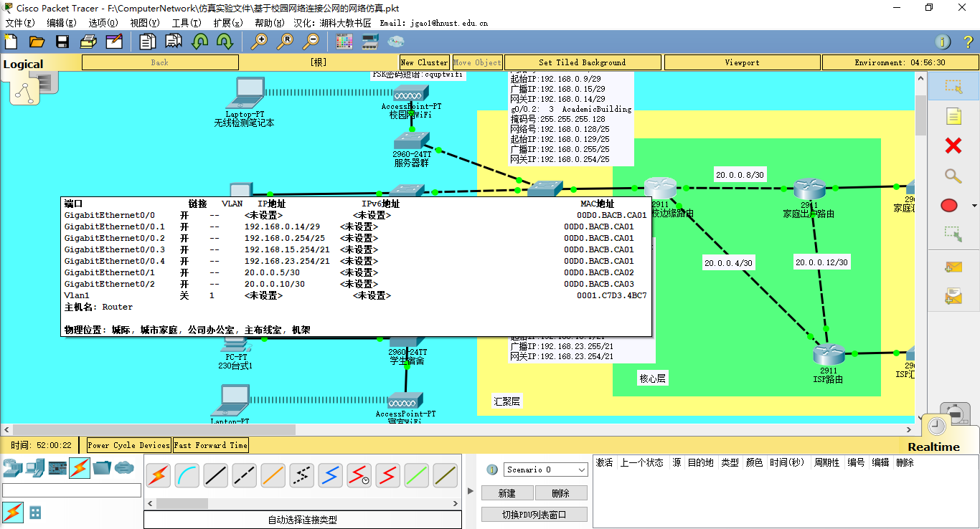The height and width of the screenshot is (529, 980).
Task: Select the blue Coaxial cable
Action: click(331, 475)
